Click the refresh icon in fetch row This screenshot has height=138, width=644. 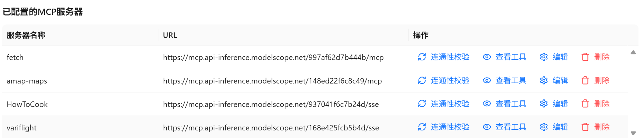click(422, 57)
